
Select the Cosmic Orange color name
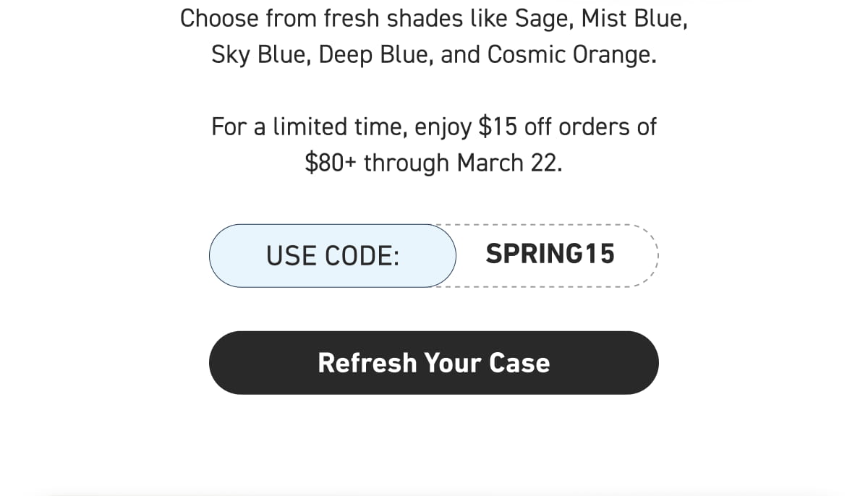pyautogui.click(x=569, y=54)
